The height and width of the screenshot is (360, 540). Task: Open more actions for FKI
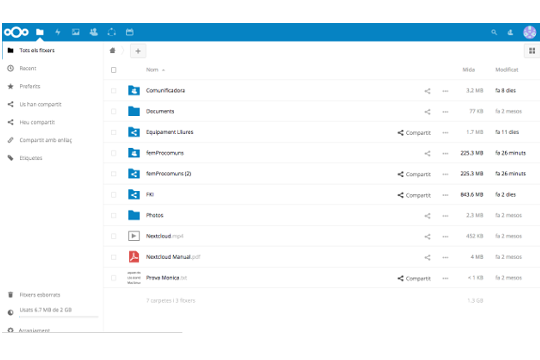445,195
